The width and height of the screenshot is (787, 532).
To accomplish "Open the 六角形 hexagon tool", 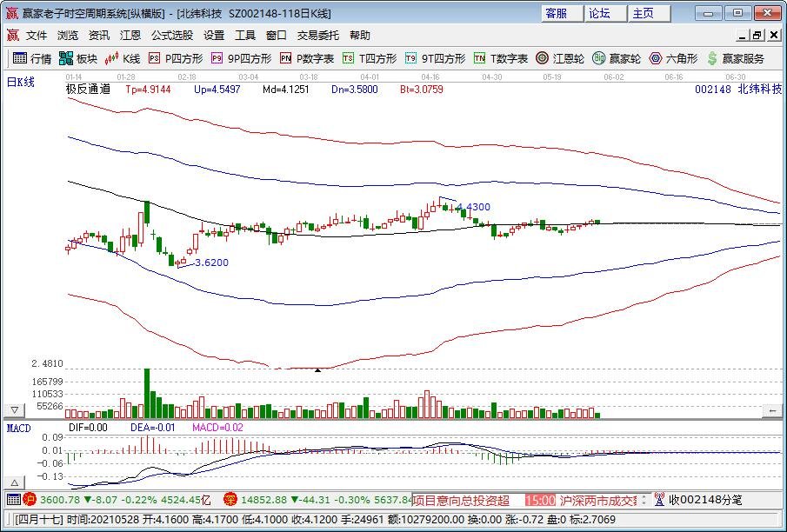I will [x=673, y=59].
